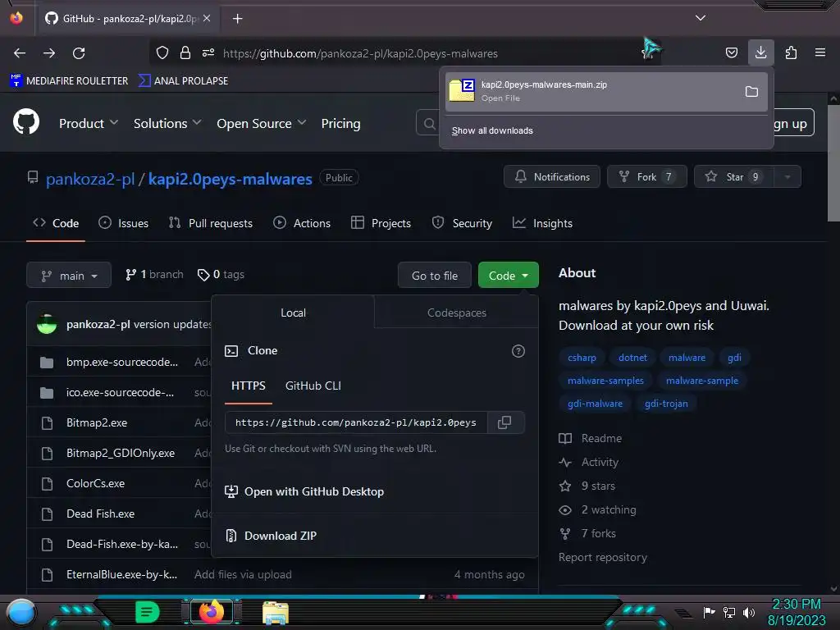The height and width of the screenshot is (630, 840).
Task: Open the file explorer taskbar icon
Action: (x=276, y=613)
